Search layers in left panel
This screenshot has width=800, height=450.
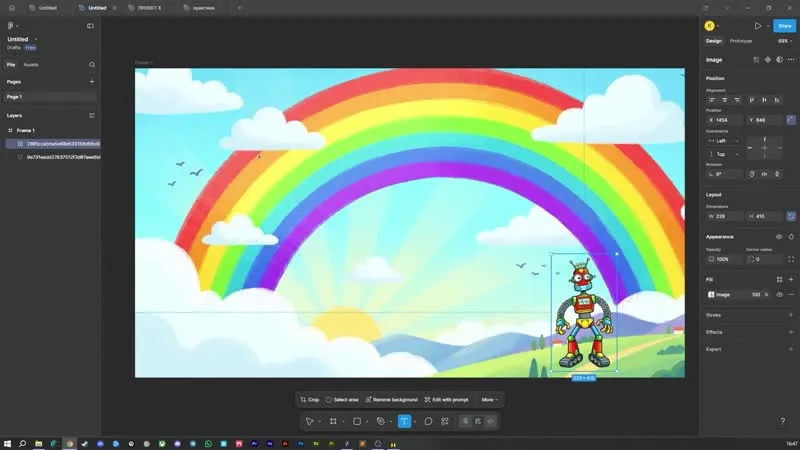(92, 65)
